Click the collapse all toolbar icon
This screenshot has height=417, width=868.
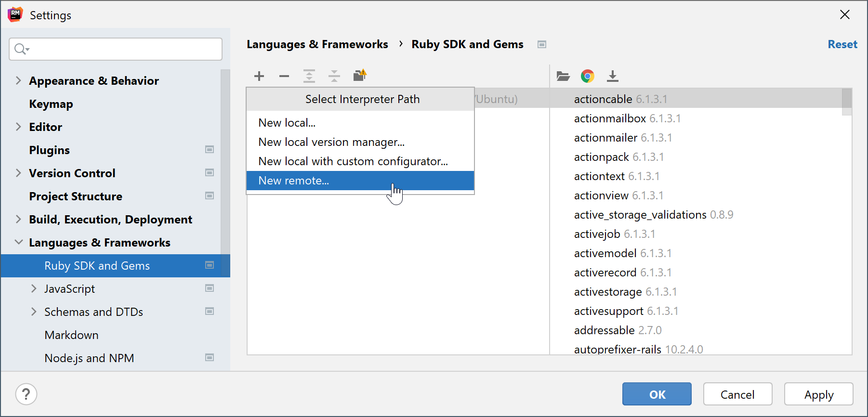tap(334, 76)
